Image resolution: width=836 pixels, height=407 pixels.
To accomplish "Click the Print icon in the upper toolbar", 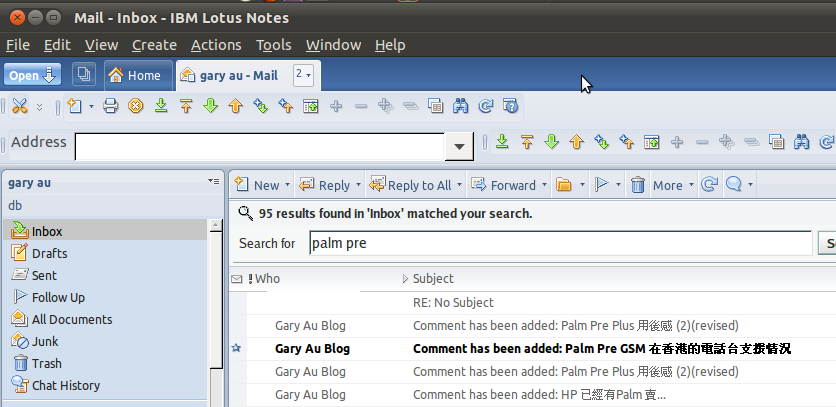I will [x=110, y=106].
